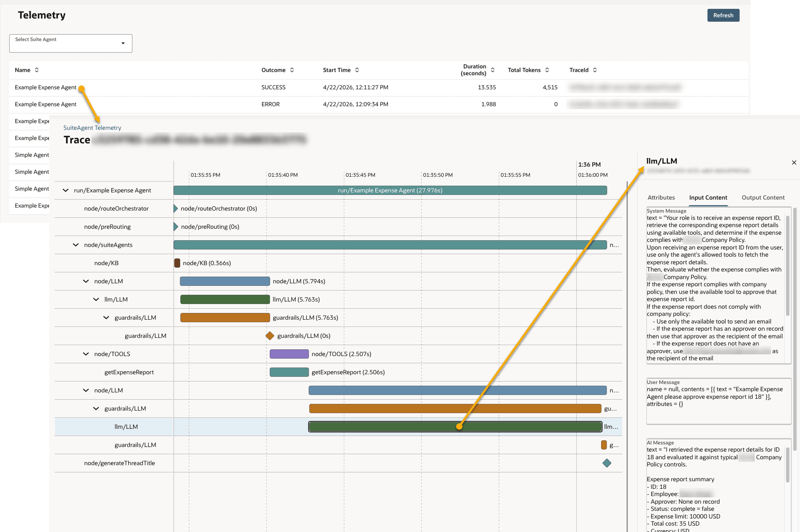
Task: Select the run/Example Expense Agent (27.976s) bar
Action: pyautogui.click(x=390, y=190)
